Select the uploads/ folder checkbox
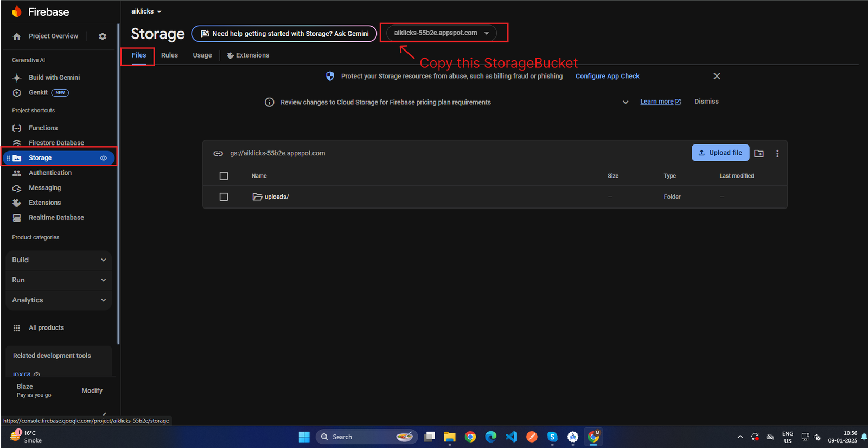The height and width of the screenshot is (448, 868). click(x=224, y=197)
